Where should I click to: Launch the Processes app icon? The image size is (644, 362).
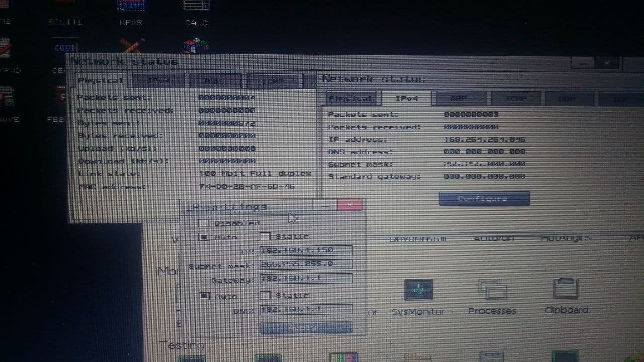[x=492, y=290]
